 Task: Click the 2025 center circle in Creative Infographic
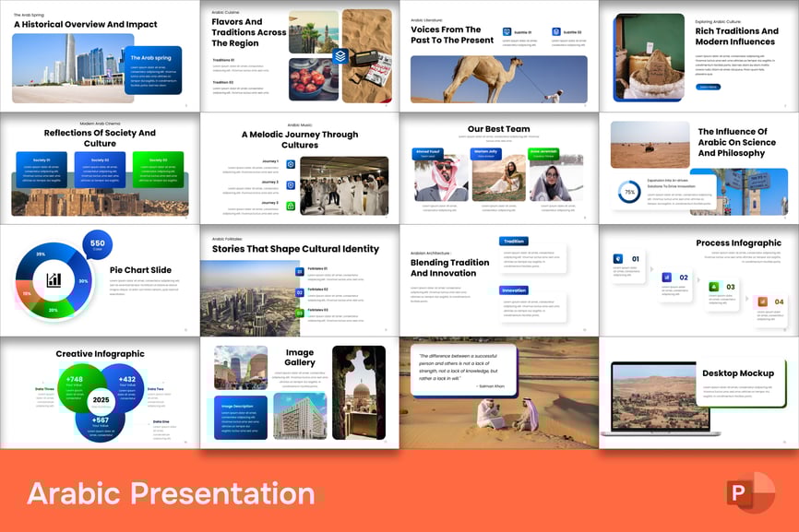click(100, 401)
